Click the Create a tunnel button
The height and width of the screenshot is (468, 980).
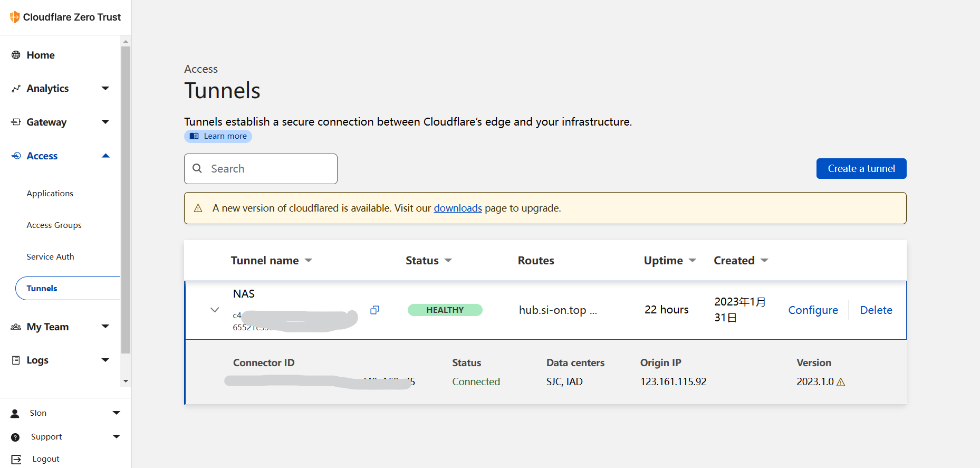coord(861,169)
